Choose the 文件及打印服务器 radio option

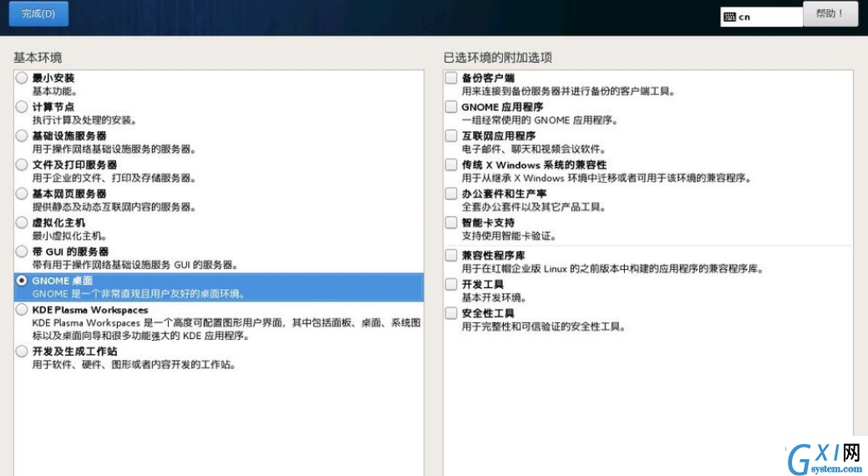(22, 165)
